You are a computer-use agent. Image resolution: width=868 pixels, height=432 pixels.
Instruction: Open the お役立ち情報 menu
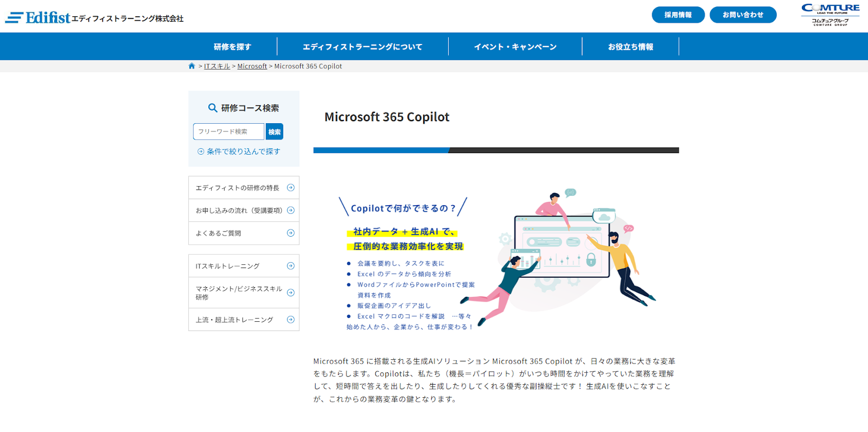(x=630, y=47)
